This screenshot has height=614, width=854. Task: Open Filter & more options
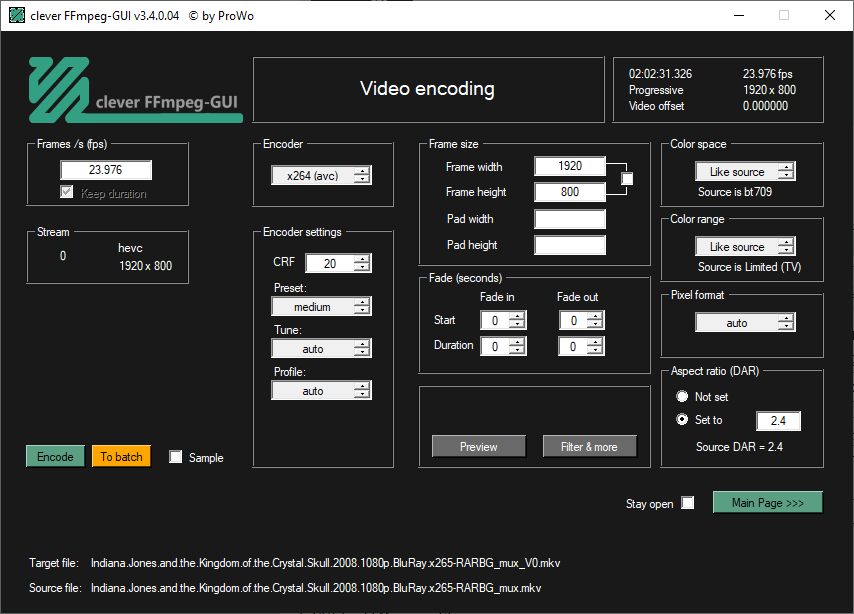[x=589, y=446]
